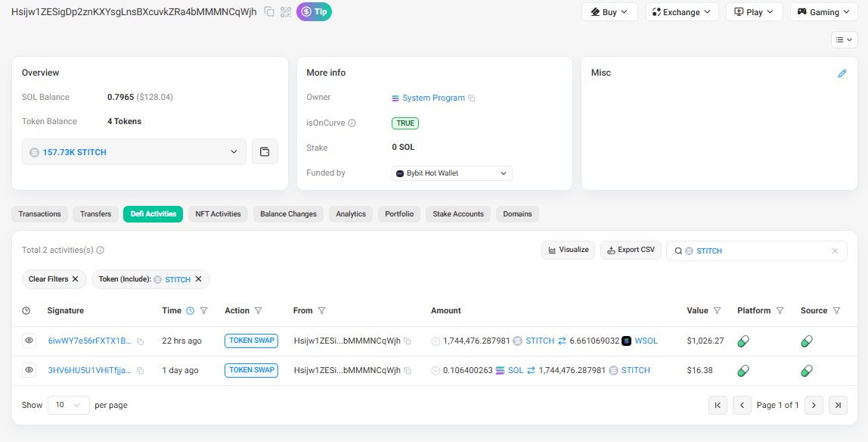The width and height of the screenshot is (868, 442).
Task: Open the SOL token link
Action: (516, 371)
